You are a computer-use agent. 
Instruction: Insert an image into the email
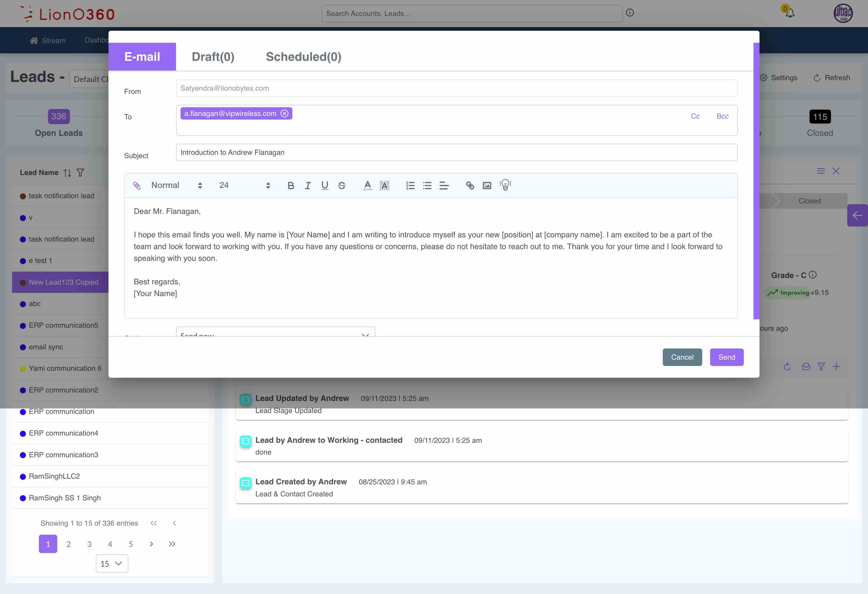coord(487,185)
